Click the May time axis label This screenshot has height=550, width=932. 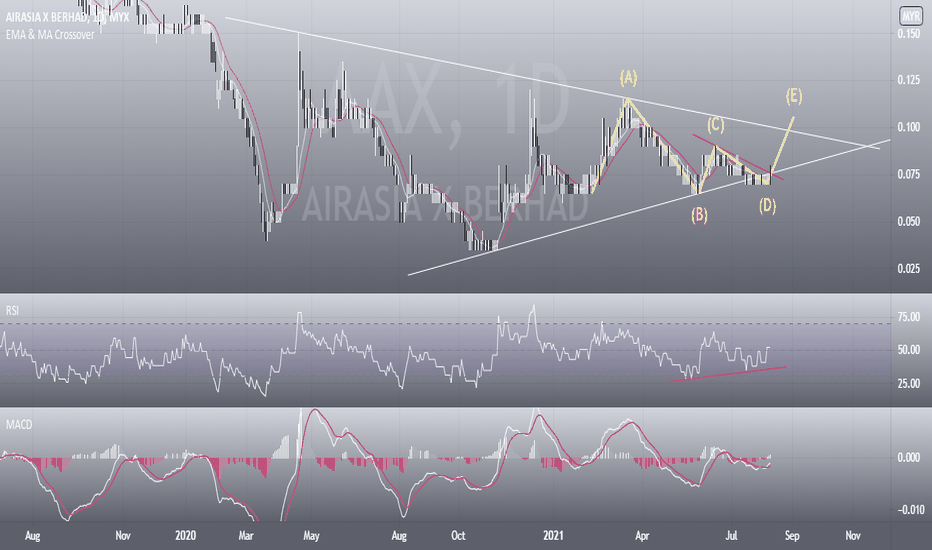311,536
